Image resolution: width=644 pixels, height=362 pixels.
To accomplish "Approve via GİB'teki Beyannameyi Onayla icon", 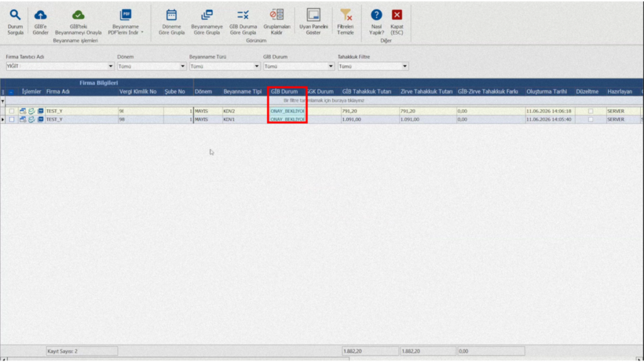I will pyautogui.click(x=78, y=15).
